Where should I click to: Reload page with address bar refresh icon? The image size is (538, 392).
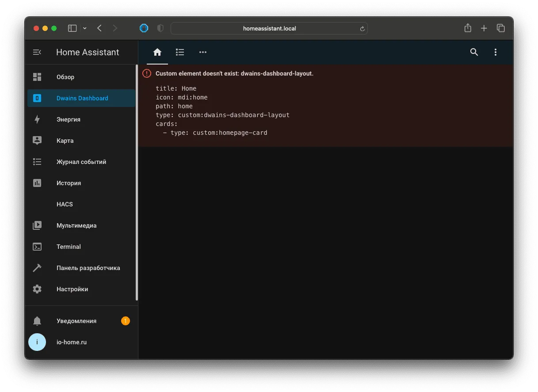click(x=362, y=29)
